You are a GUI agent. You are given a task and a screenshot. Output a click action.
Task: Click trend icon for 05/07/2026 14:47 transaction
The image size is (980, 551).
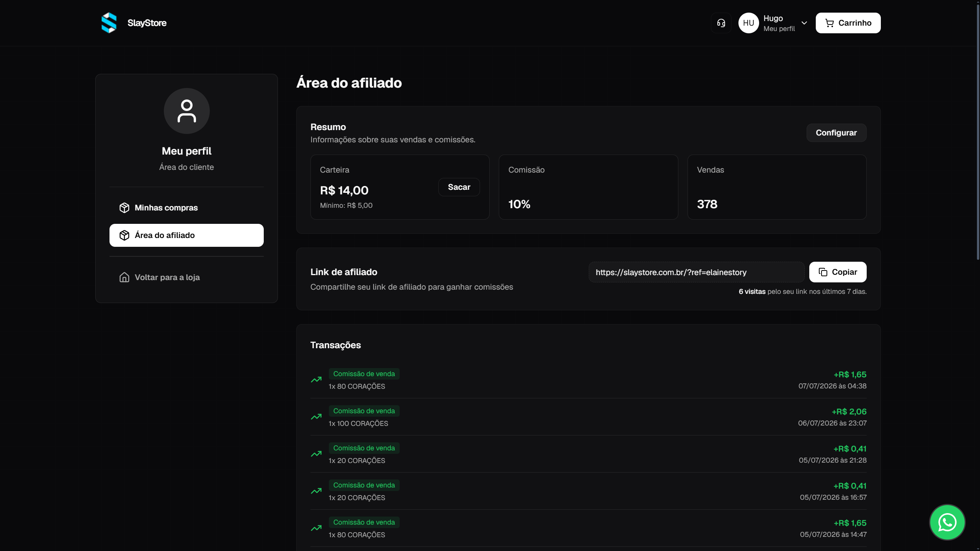[316, 528]
